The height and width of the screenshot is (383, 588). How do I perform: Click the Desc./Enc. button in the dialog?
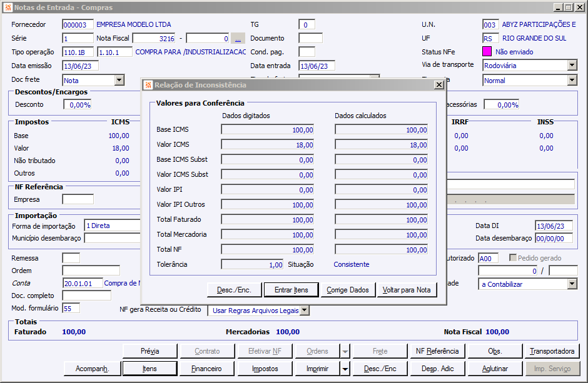coord(233,290)
